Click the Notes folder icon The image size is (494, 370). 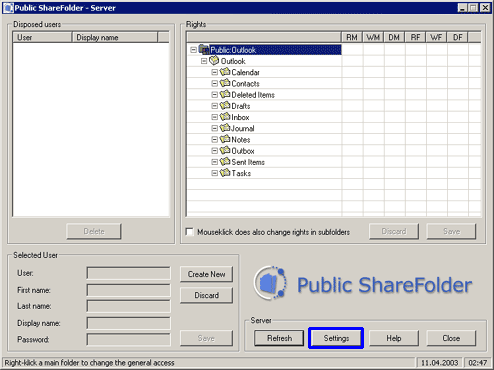click(225, 139)
